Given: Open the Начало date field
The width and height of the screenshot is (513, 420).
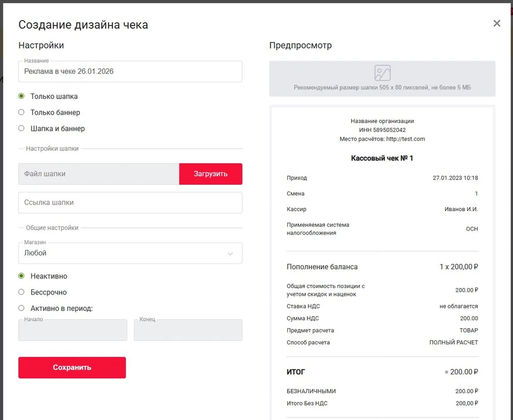Looking at the screenshot, I should point(73,331).
